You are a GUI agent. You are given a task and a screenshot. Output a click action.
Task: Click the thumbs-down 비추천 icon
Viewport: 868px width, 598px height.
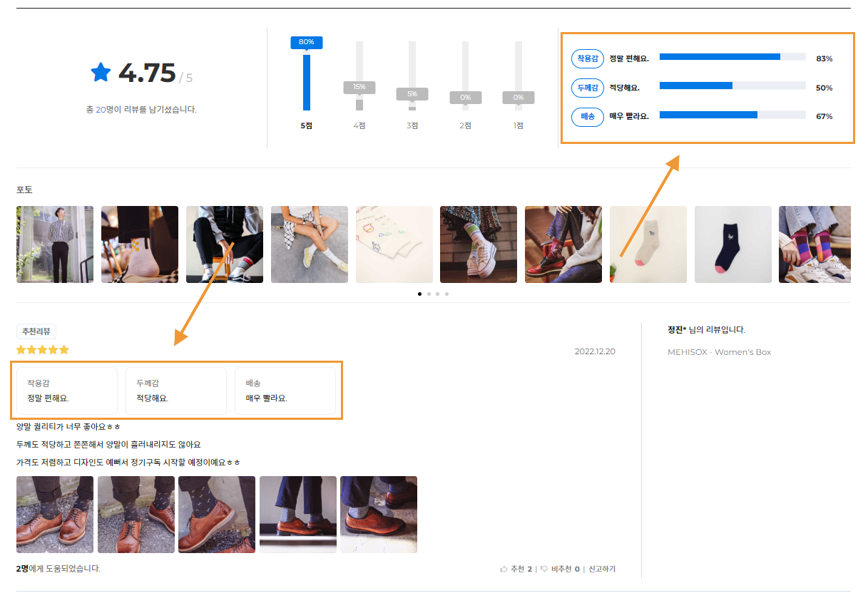point(544,569)
